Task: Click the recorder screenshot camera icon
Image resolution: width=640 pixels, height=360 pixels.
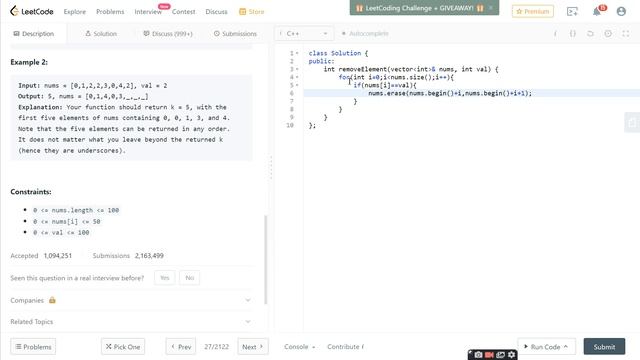Action: (x=478, y=355)
